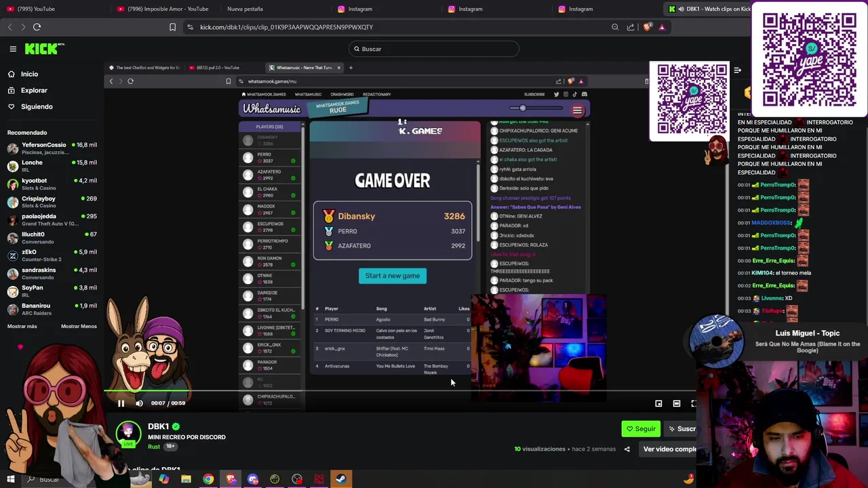Viewport: 868px width, 488px height.
Task: Open Discord from the taskbar
Action: (253, 479)
